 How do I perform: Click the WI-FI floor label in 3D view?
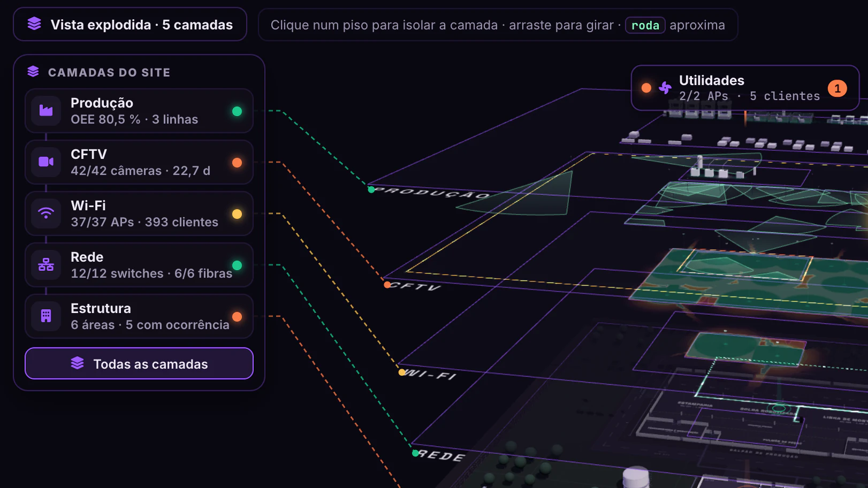tap(430, 375)
